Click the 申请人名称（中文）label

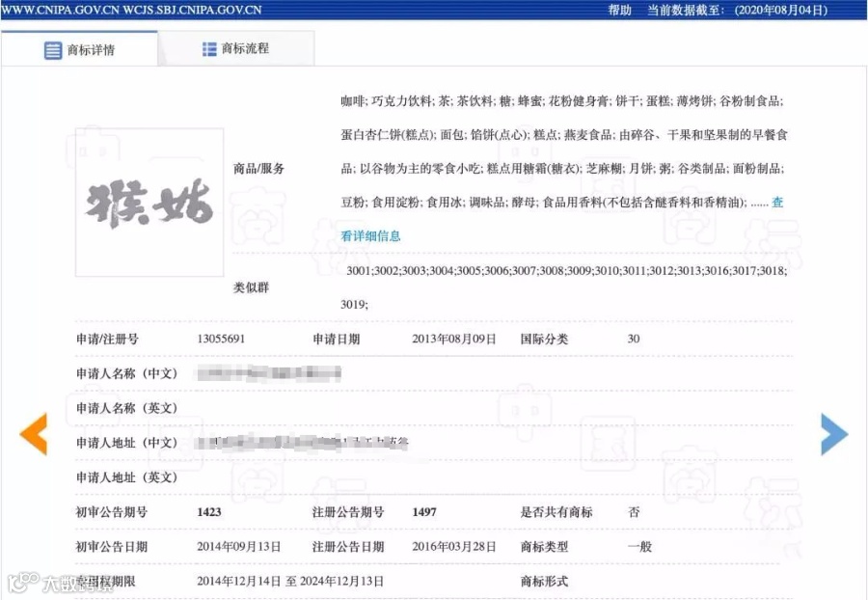click(126, 373)
